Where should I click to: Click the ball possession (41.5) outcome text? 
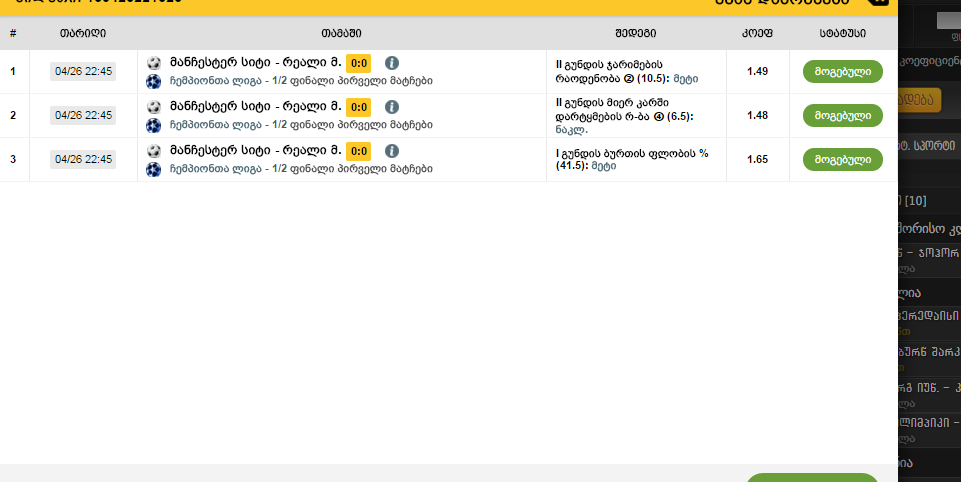point(632,159)
